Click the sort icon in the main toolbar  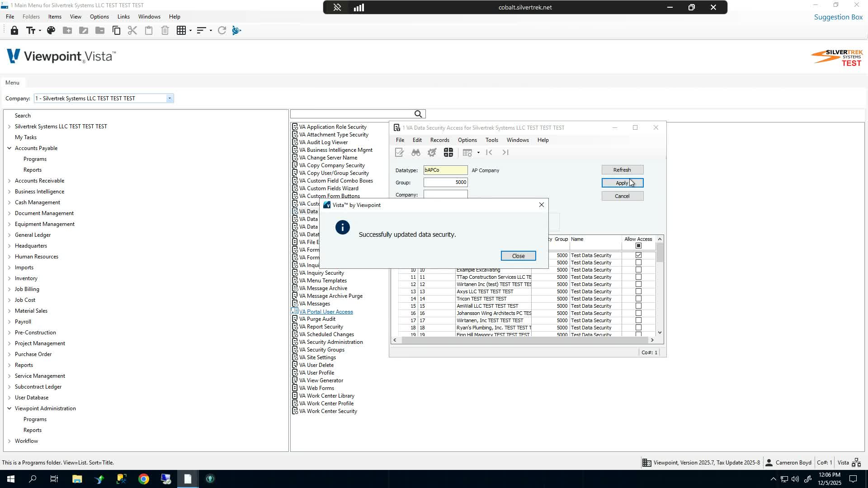(202, 31)
